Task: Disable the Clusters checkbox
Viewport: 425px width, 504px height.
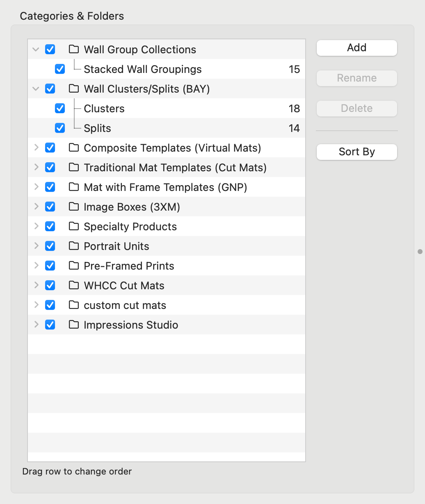Action: tap(60, 109)
